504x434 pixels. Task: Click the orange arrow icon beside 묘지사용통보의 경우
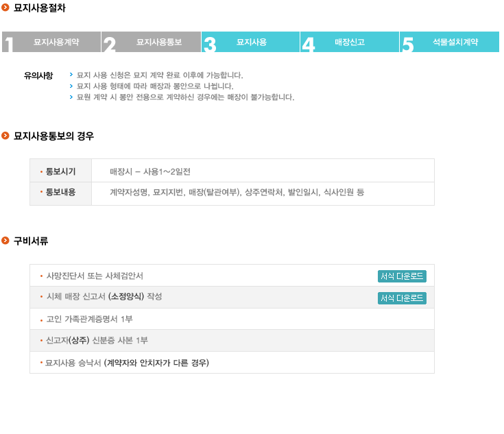point(5,136)
